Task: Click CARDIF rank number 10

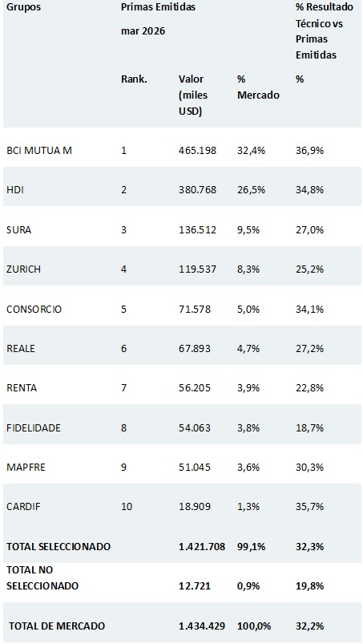Action: 127,506
